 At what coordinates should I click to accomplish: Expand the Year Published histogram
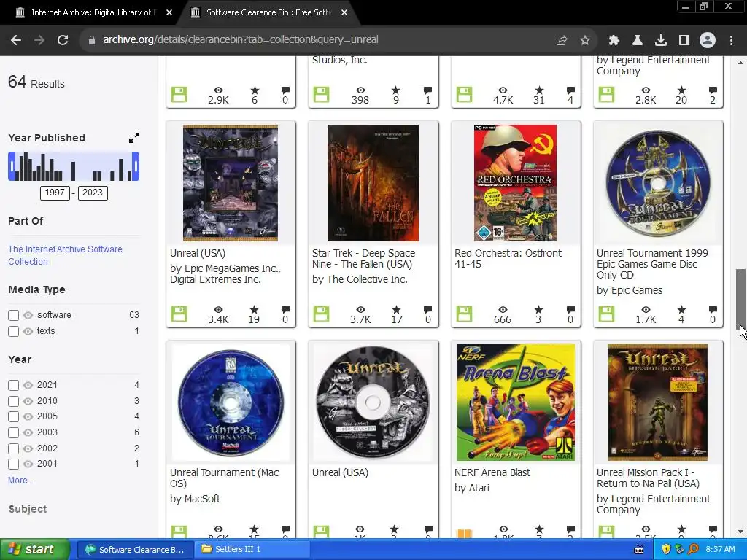[134, 138]
